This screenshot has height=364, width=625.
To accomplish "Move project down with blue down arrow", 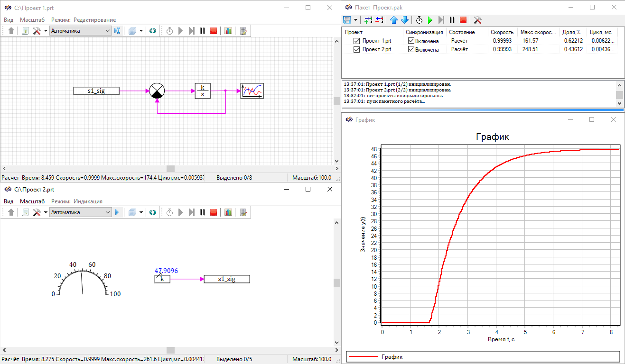I will pos(405,20).
